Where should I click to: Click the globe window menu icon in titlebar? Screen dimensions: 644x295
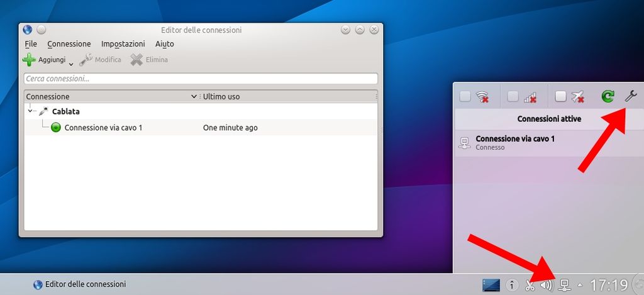[x=28, y=30]
